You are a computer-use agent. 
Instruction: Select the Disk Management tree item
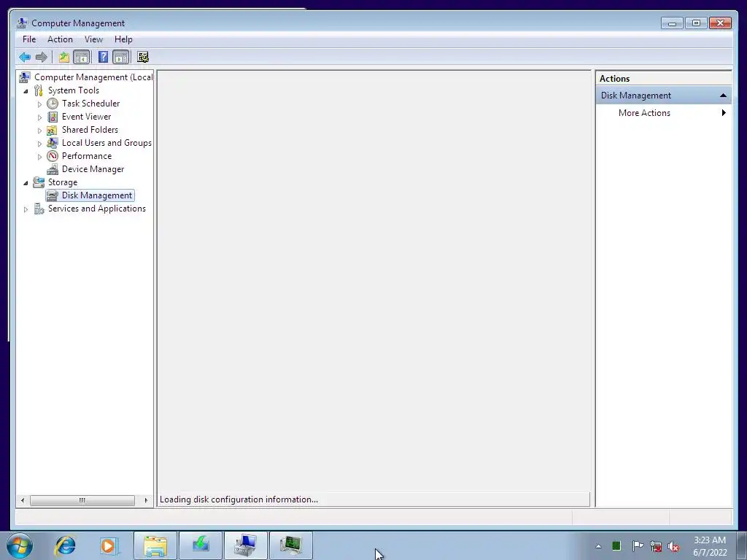tap(97, 195)
